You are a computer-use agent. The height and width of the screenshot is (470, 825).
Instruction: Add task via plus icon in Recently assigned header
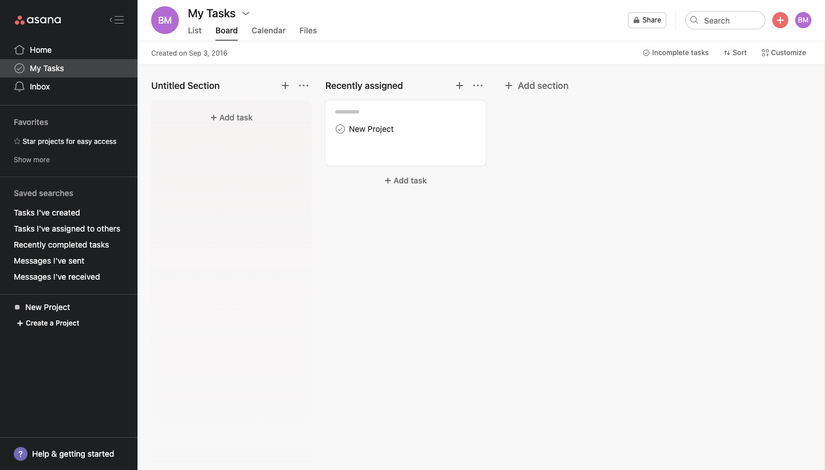click(459, 85)
